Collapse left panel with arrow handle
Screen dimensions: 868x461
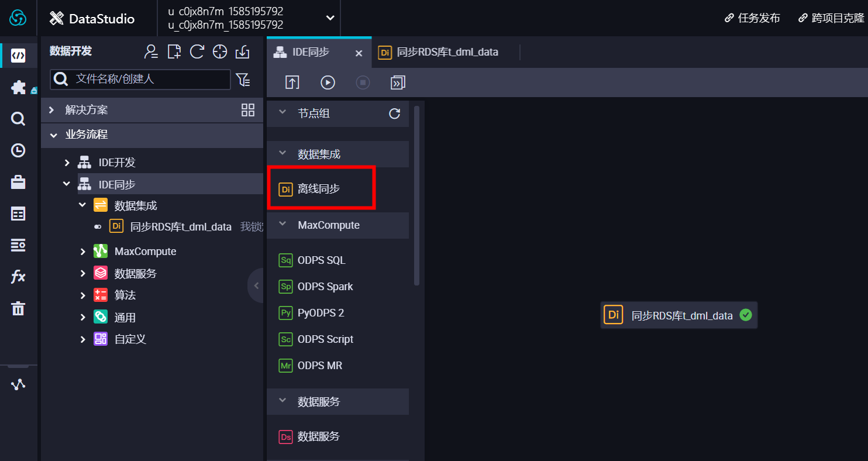pyautogui.click(x=256, y=285)
